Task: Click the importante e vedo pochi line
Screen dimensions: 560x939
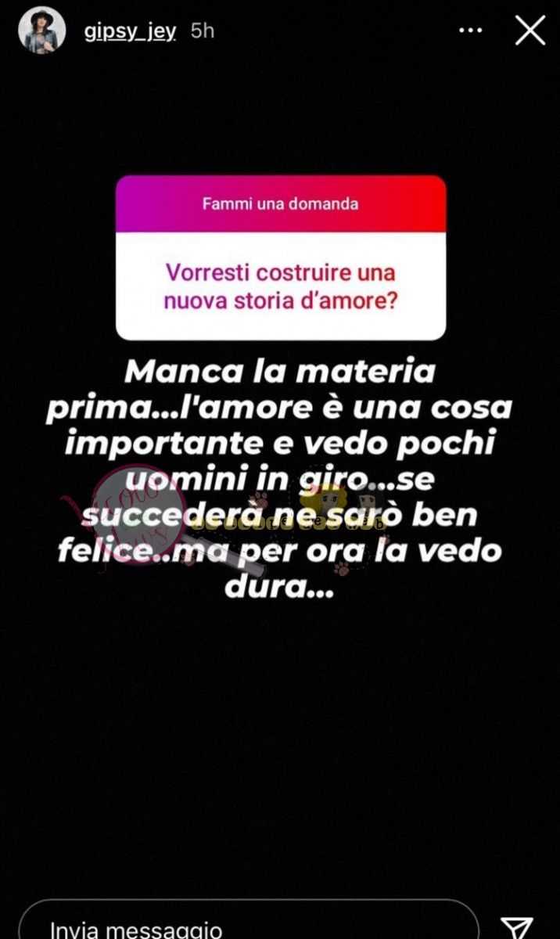Action: (x=280, y=444)
